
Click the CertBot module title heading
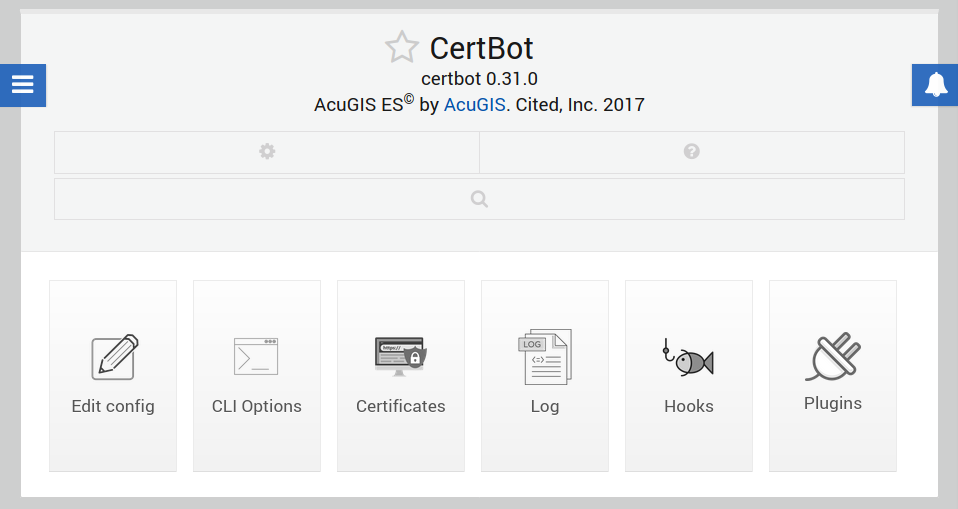point(481,48)
